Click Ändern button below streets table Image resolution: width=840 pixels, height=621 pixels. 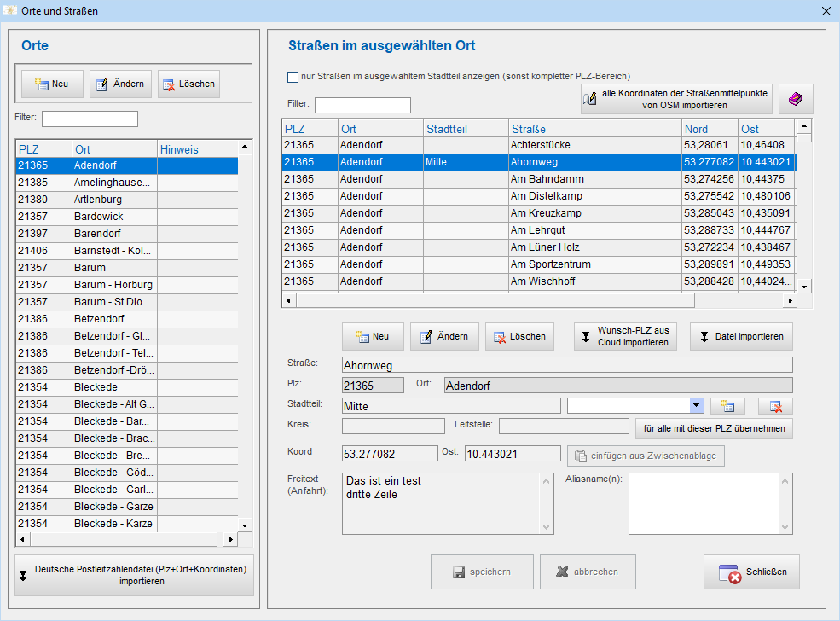pyautogui.click(x=443, y=336)
